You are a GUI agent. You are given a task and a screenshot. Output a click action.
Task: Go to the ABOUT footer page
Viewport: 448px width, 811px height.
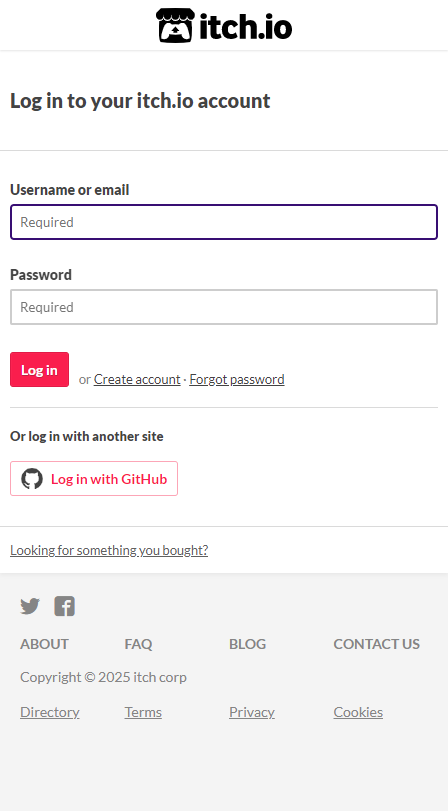(44, 644)
